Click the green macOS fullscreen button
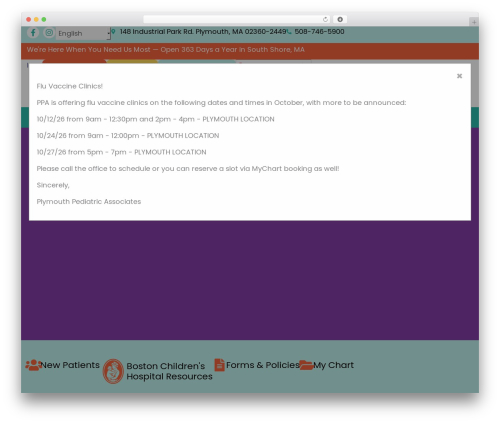This screenshot has width=500, height=423. point(44,19)
